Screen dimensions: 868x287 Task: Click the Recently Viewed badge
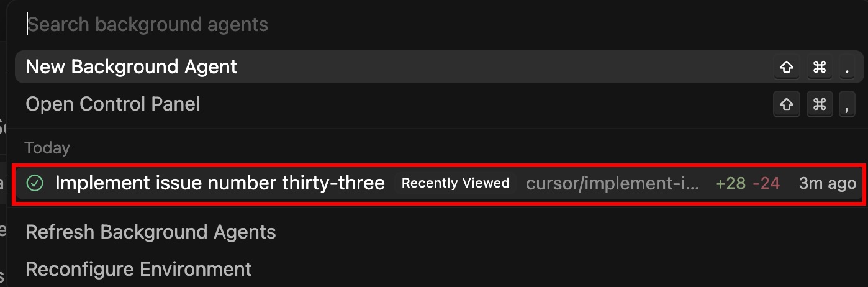pos(455,183)
